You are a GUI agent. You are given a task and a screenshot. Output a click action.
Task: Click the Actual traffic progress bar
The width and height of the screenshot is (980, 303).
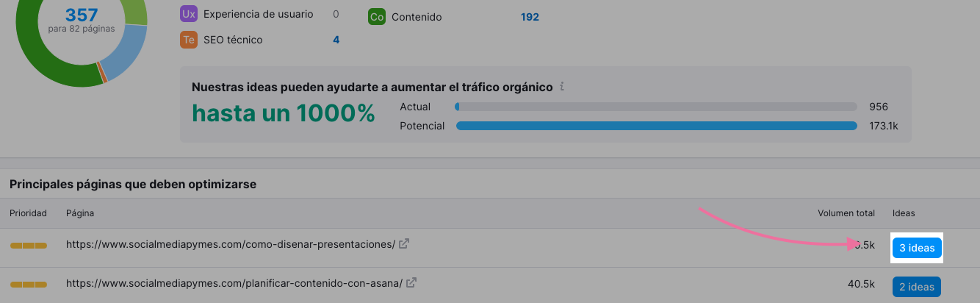(655, 107)
